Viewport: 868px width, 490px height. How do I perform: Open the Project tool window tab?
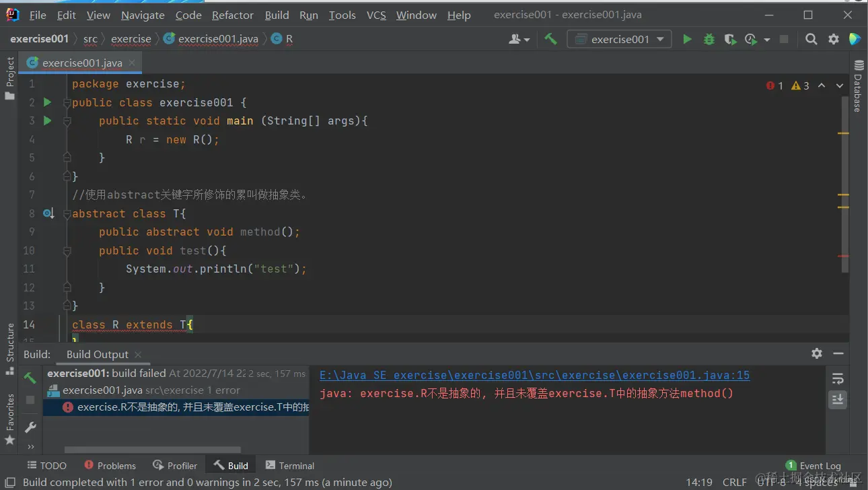coord(9,78)
